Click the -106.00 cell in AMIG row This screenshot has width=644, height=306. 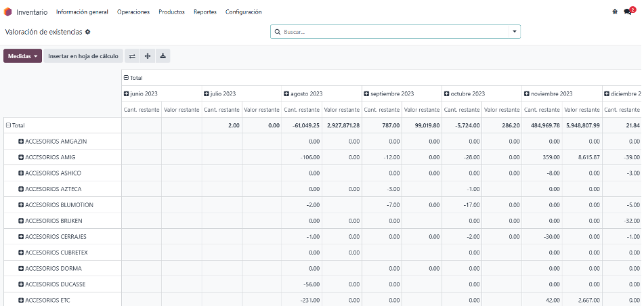tap(302, 157)
